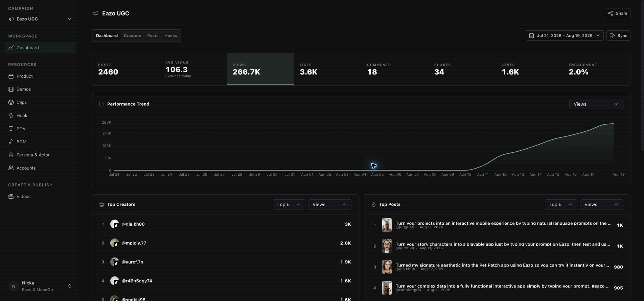Click the Product box icon in sidebar

[11, 76]
